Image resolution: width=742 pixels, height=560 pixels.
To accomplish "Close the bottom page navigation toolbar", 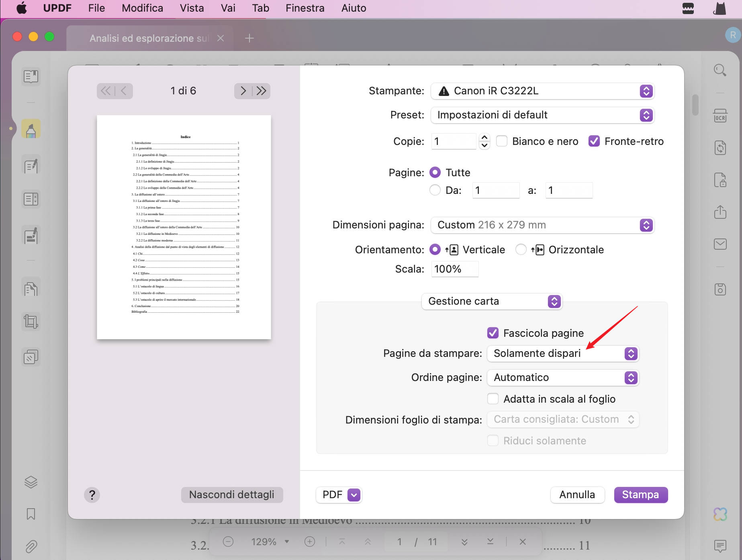I will click(x=523, y=542).
